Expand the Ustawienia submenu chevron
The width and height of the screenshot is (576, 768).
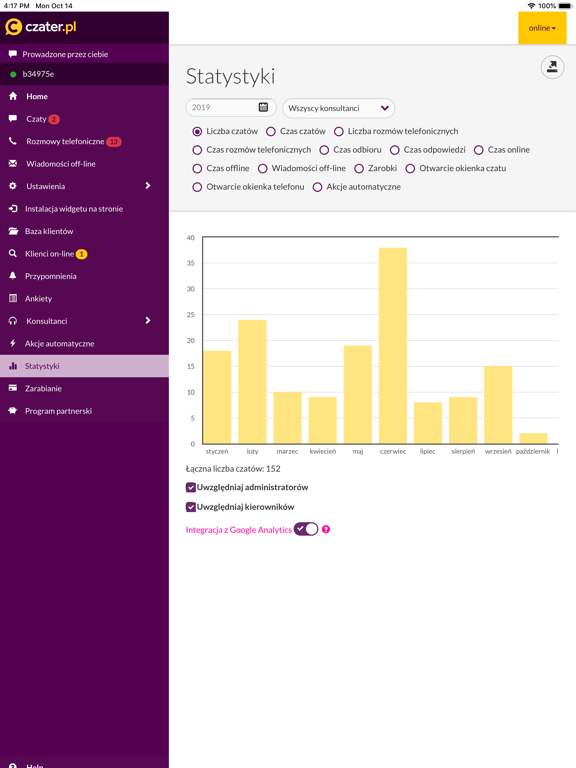[148, 186]
